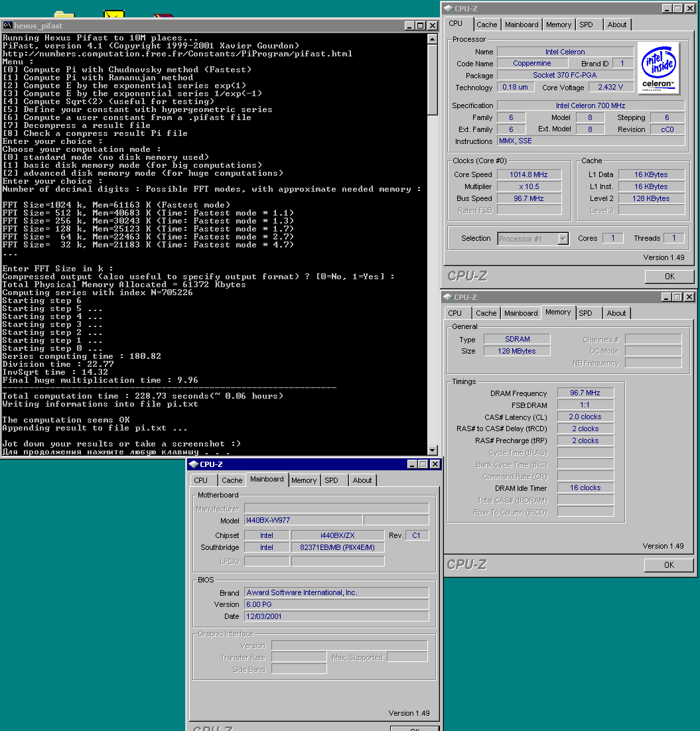Open Memory tab in top CPU-Z window
Screen dimensions: 700x731
(x=559, y=25)
